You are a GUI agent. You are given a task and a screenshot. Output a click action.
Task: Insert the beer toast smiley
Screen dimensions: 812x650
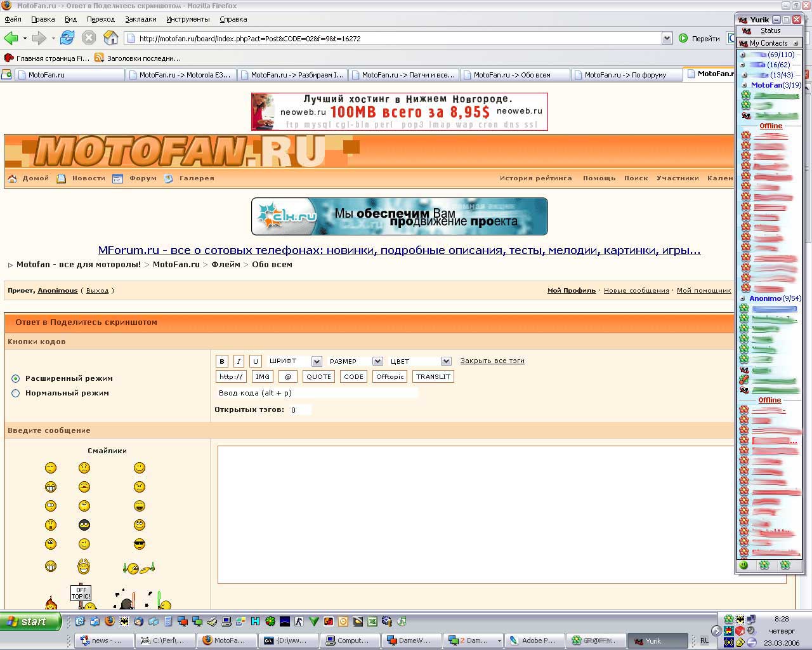tap(139, 568)
